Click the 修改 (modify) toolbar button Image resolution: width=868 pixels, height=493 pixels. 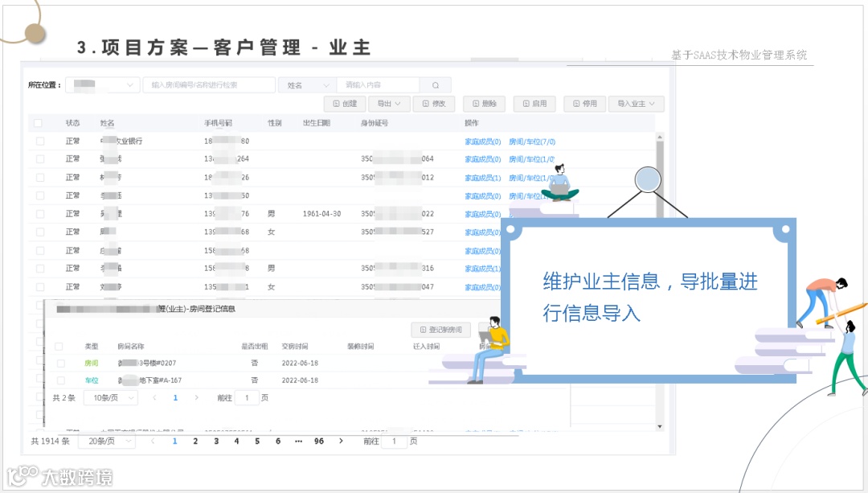click(x=434, y=104)
